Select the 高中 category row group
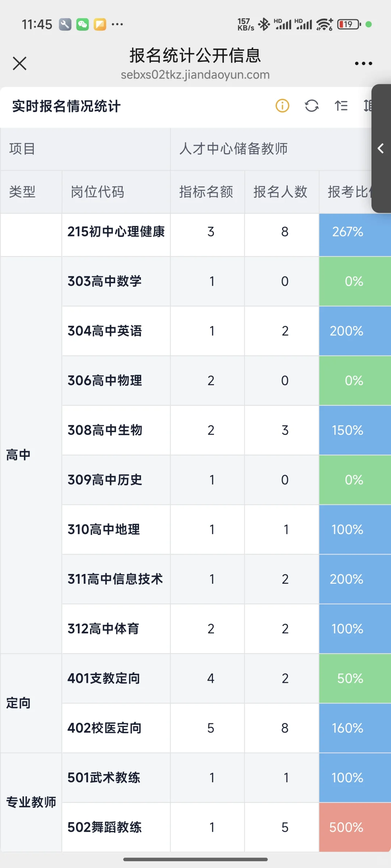The height and width of the screenshot is (868, 391). pos(18,455)
